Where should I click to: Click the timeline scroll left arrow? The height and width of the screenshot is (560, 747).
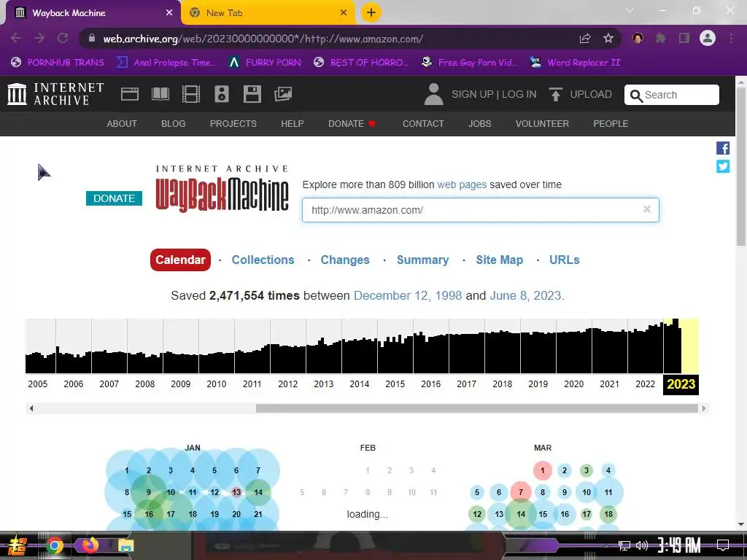click(x=31, y=408)
